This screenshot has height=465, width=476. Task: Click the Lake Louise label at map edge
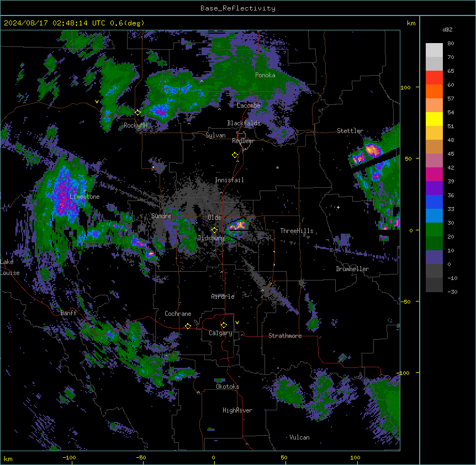click(10, 267)
